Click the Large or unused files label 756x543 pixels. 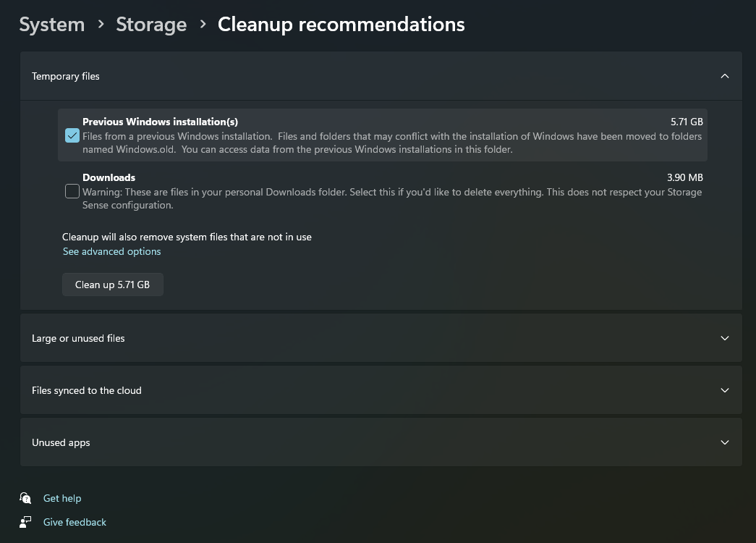click(78, 338)
